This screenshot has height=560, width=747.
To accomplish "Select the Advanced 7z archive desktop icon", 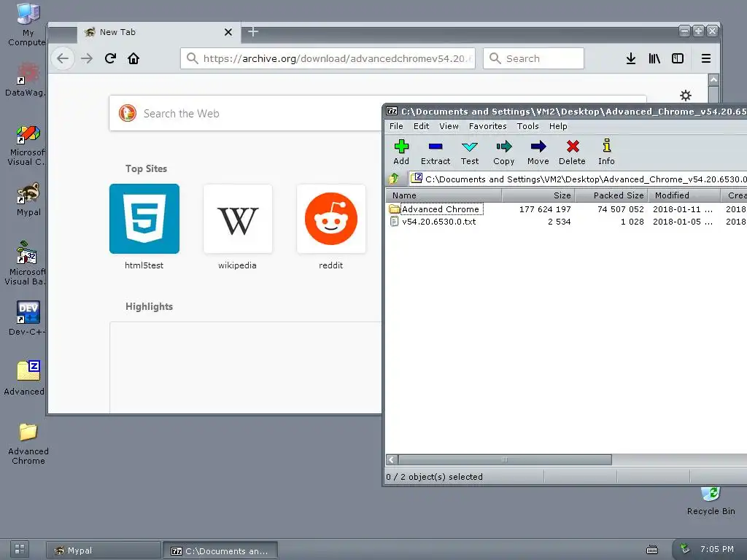I will [26, 378].
